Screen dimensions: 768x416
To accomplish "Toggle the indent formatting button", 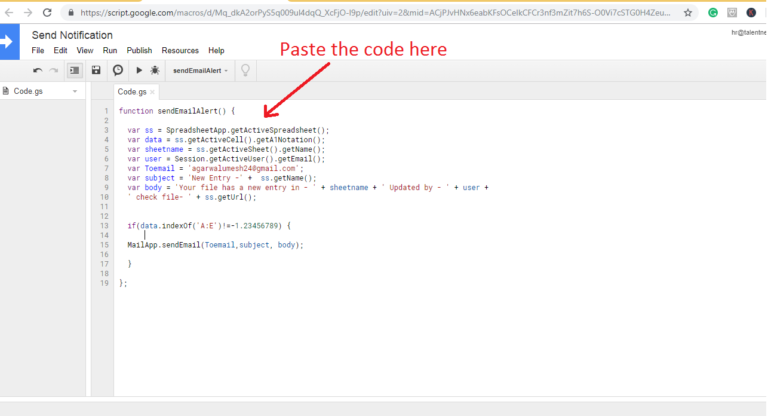I will coord(73,71).
